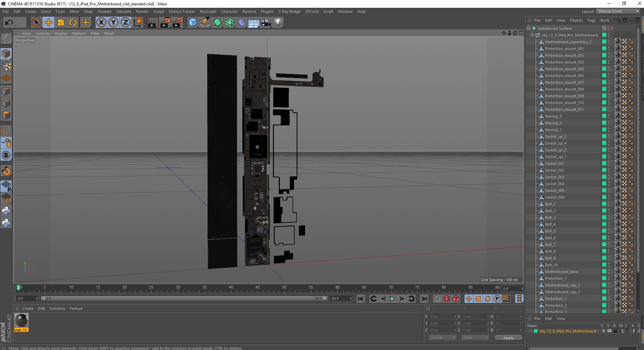
Task: Open the spline Pen tool
Action: pyautogui.click(x=205, y=23)
